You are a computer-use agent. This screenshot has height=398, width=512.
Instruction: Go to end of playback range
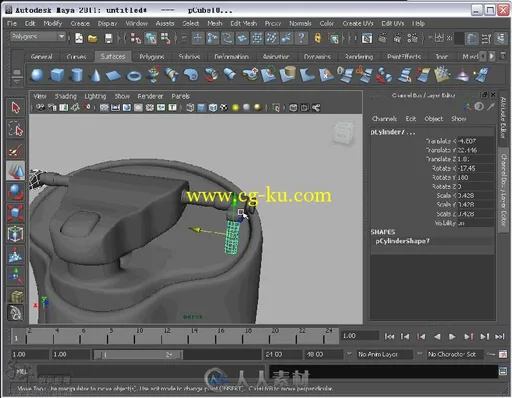pyautogui.click(x=500, y=336)
